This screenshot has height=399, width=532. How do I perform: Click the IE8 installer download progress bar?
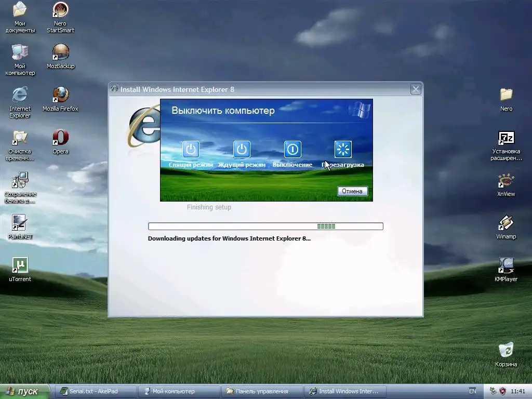coord(265,227)
